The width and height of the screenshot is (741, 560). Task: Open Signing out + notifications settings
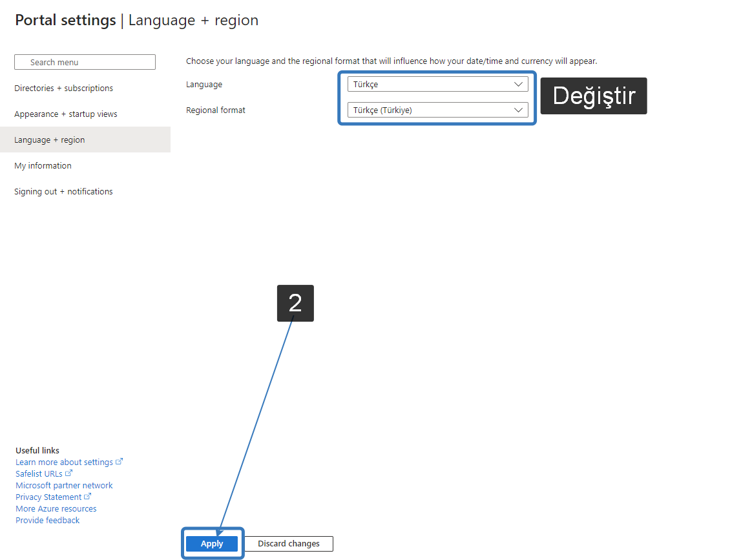63,191
